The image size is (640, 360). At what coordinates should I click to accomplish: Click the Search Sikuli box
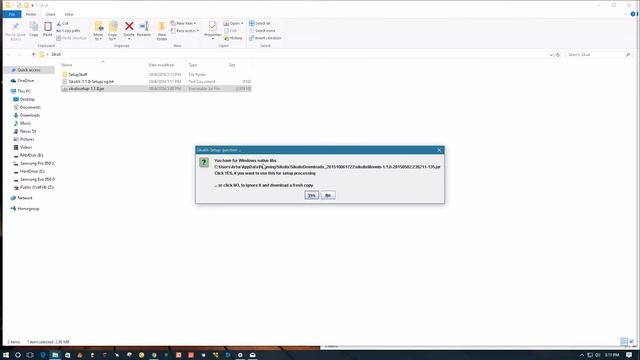pos(598,55)
